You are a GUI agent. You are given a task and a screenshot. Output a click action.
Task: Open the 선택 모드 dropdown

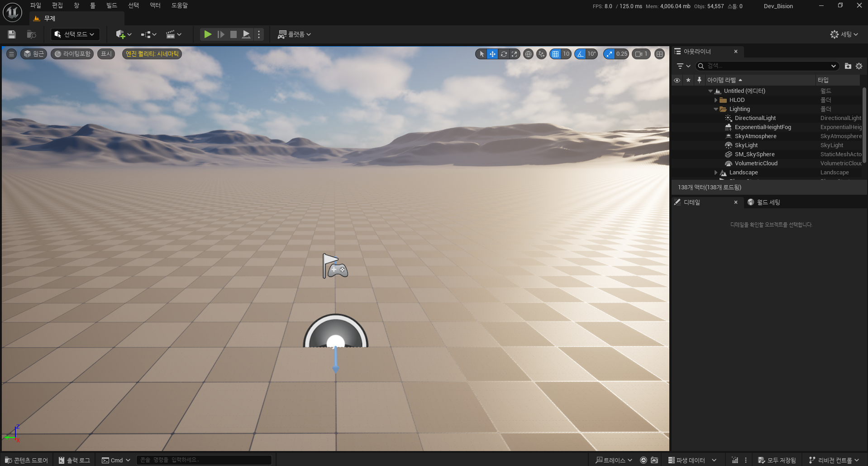pyautogui.click(x=75, y=34)
